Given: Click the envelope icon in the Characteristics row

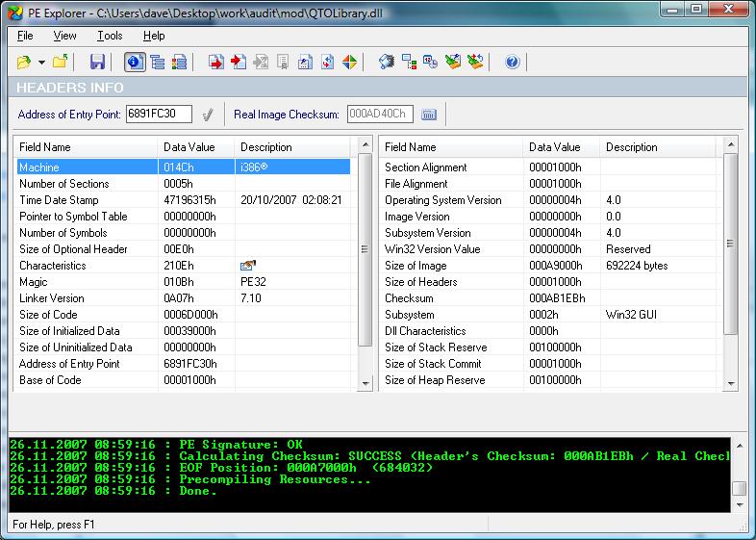Looking at the screenshot, I should click(248, 265).
